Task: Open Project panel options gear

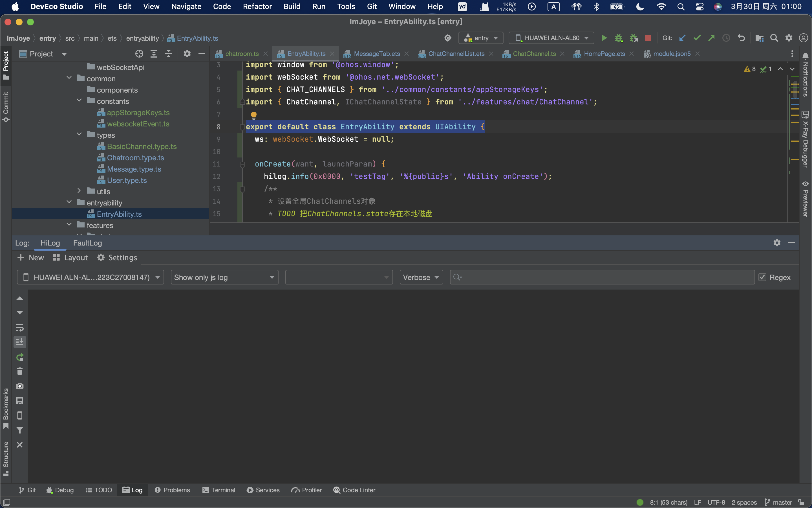Action: click(x=187, y=54)
